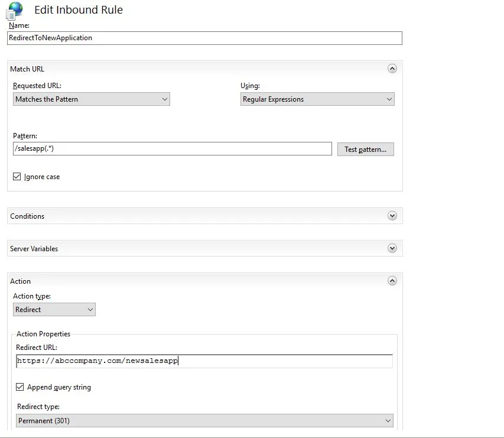Click the Test pattern button
Image resolution: width=504 pixels, height=438 pixels.
[365, 150]
